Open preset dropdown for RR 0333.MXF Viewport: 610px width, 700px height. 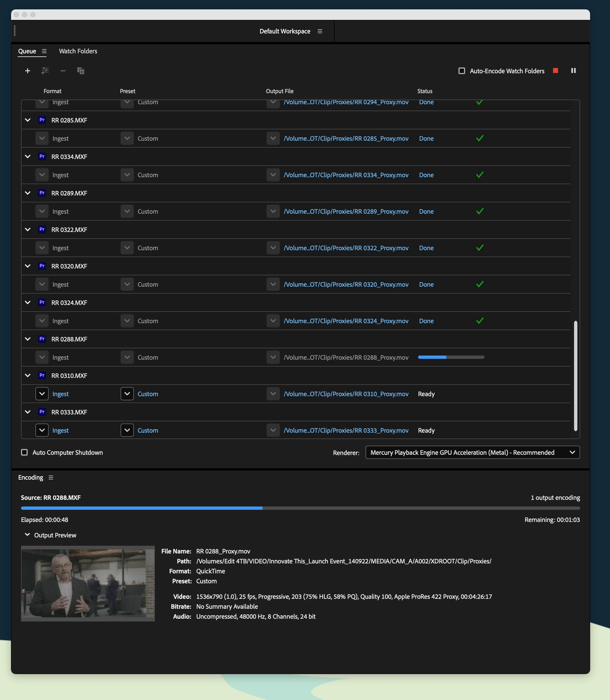tap(127, 430)
